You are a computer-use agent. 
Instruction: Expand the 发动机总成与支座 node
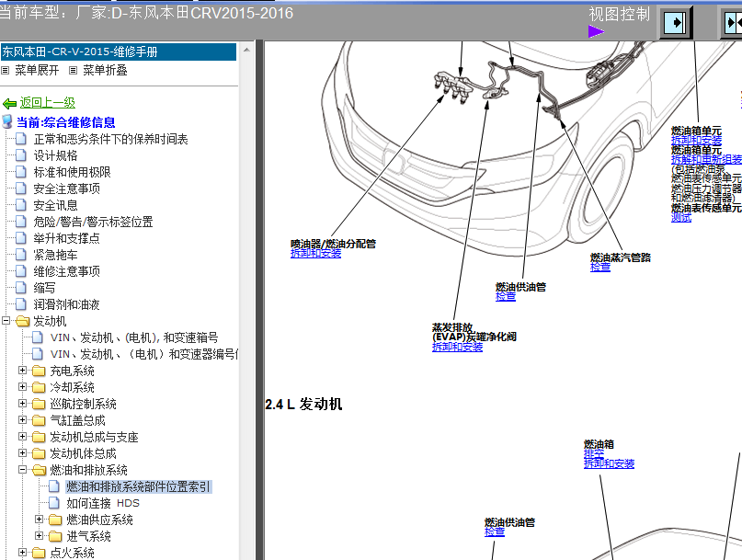(22, 437)
